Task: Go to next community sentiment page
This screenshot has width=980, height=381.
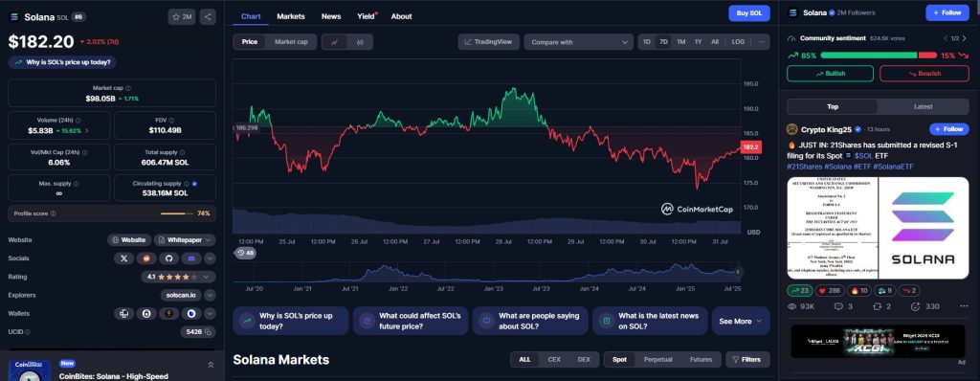Action: click(966, 39)
